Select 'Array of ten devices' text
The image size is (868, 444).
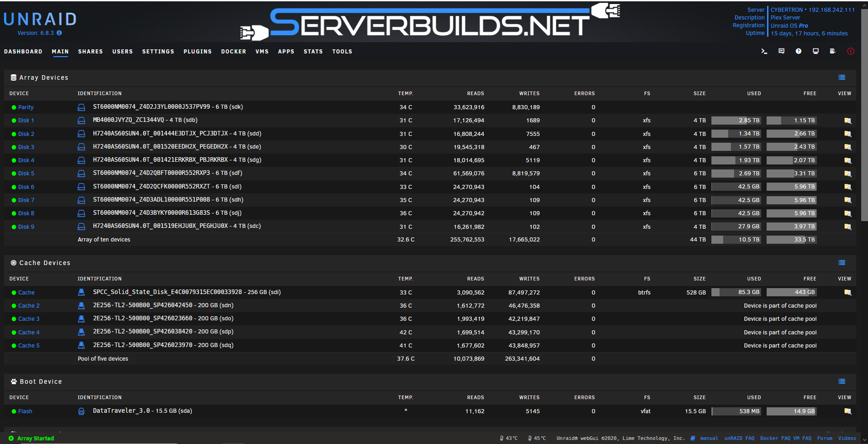point(104,240)
